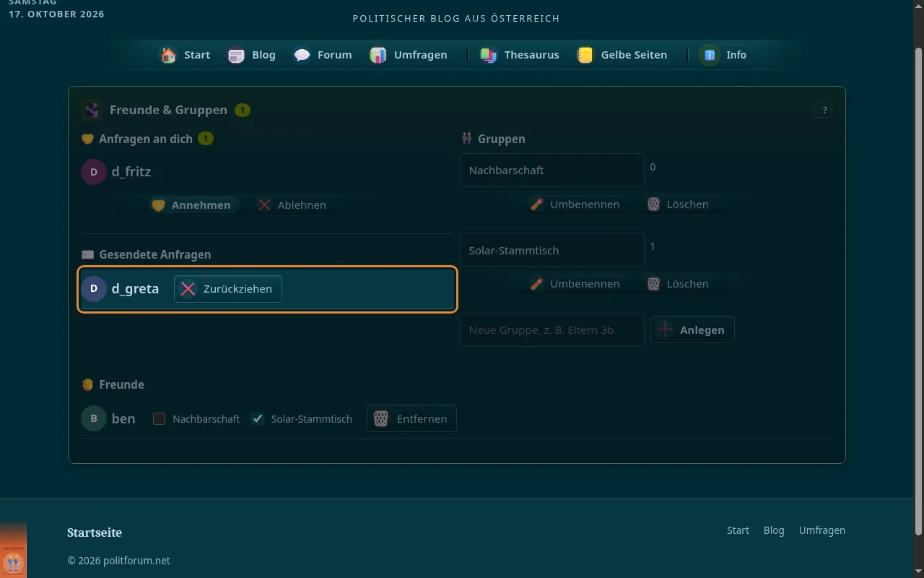Click the Gesendete Anfragen heading
This screenshot has height=578, width=924.
pos(155,254)
